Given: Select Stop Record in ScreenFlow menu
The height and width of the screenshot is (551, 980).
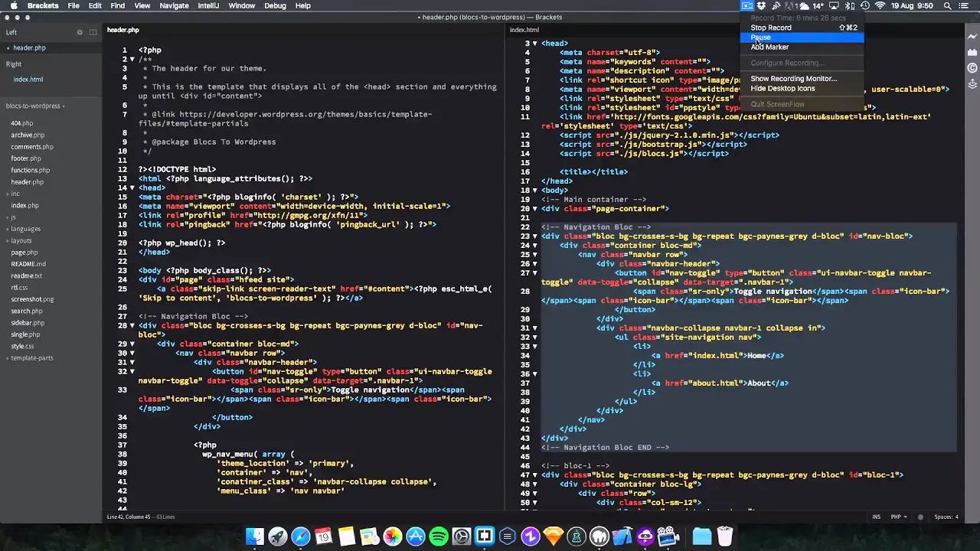Looking at the screenshot, I should [x=802, y=28].
